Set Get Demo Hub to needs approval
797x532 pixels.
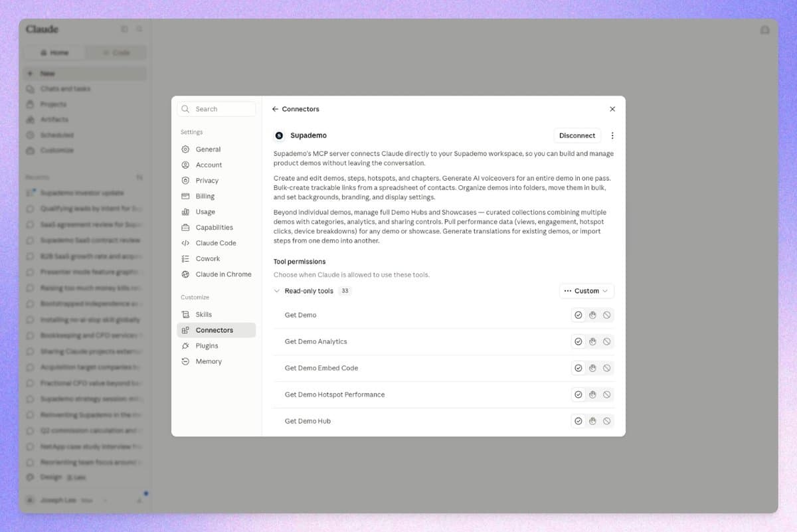[592, 421]
